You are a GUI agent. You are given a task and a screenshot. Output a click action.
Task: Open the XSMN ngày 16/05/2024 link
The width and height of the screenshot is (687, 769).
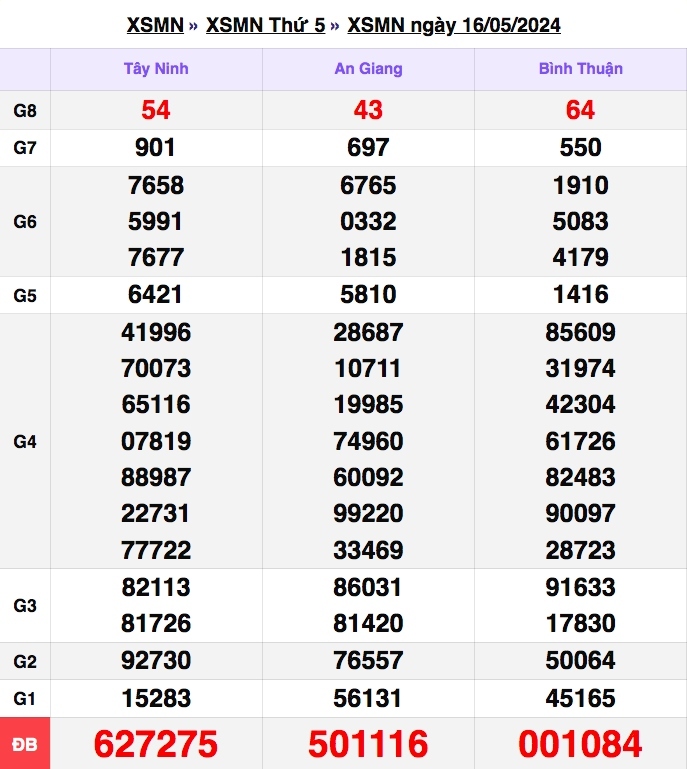tap(454, 25)
